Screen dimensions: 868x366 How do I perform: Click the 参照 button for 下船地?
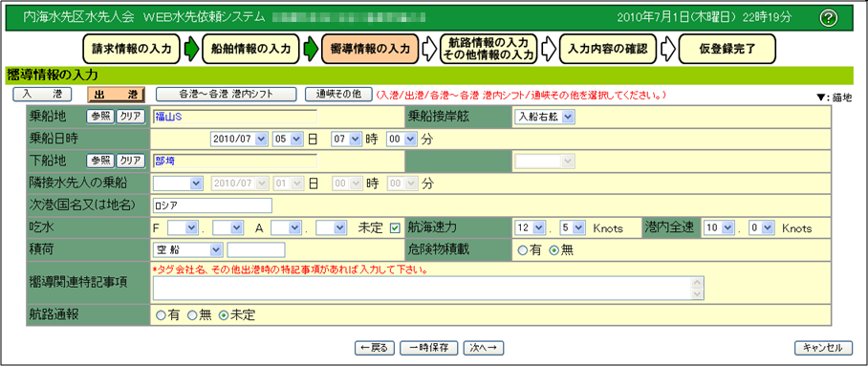pos(100,161)
